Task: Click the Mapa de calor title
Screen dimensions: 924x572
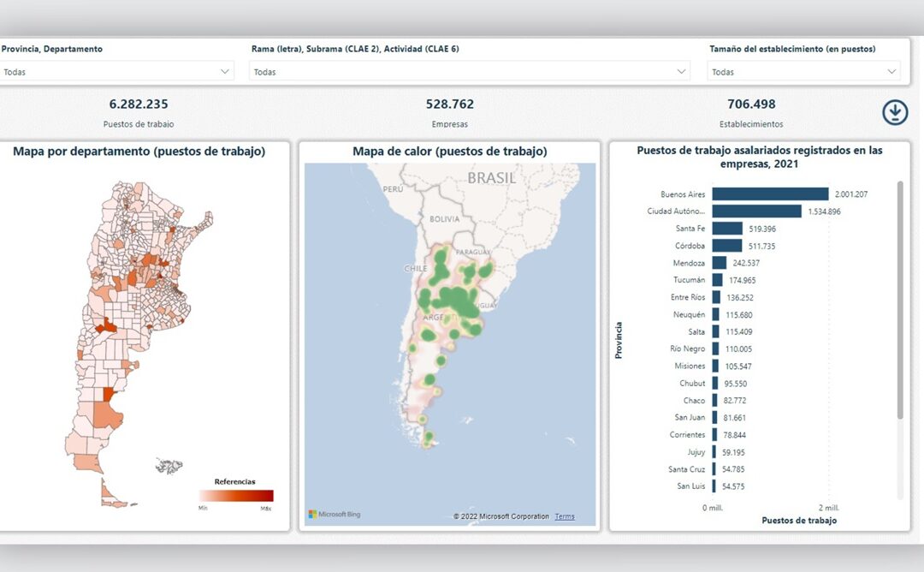Action: [x=450, y=152]
